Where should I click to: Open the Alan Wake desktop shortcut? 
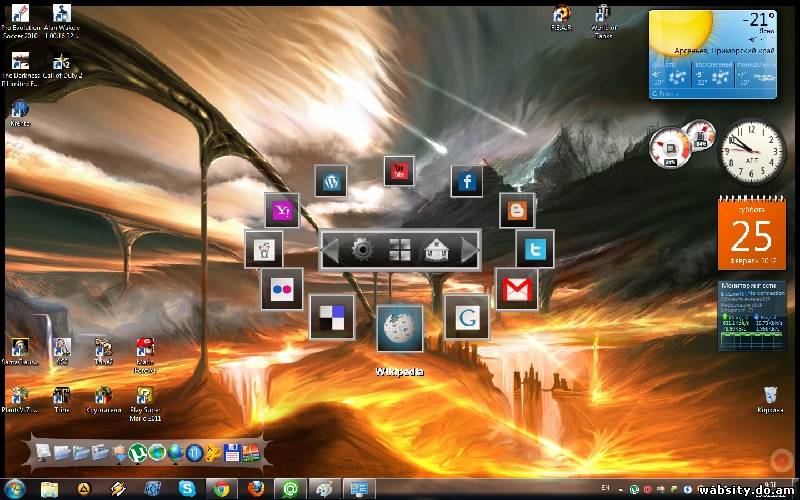(x=62, y=22)
